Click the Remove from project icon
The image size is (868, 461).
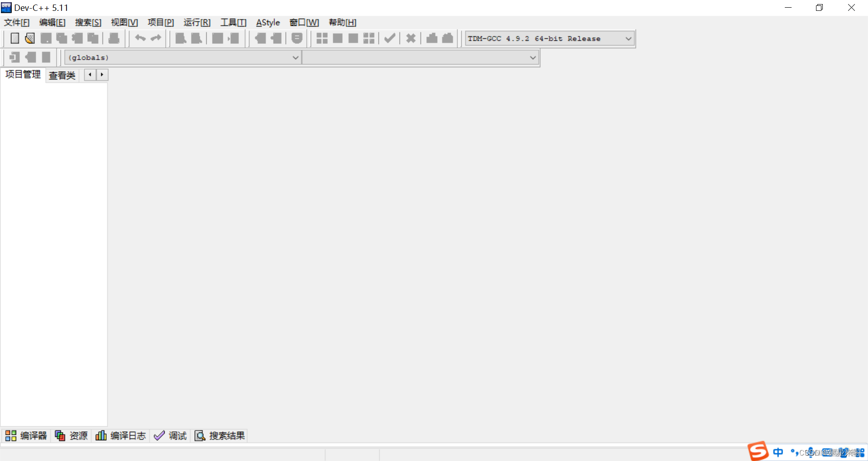[276, 38]
